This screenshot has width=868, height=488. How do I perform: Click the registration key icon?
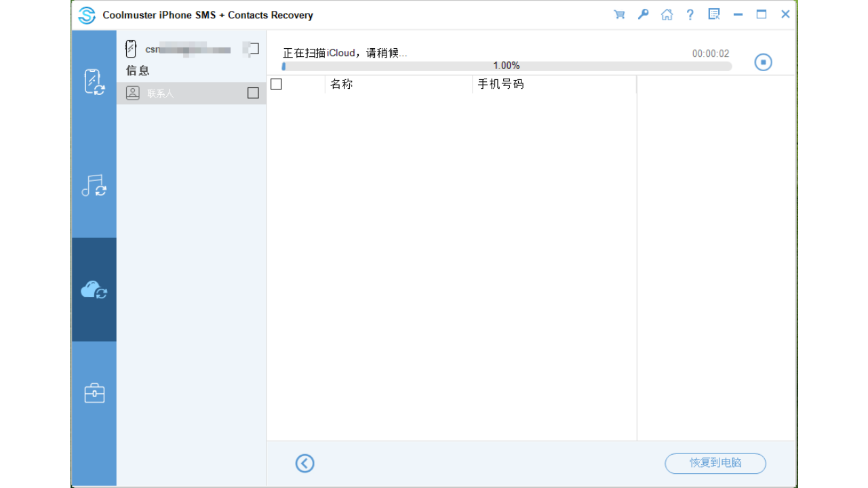pos(643,14)
